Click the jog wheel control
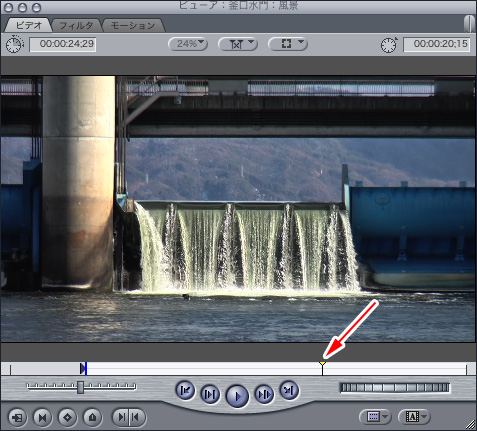Image resolution: width=477 pixels, height=431 pixels. click(x=395, y=388)
